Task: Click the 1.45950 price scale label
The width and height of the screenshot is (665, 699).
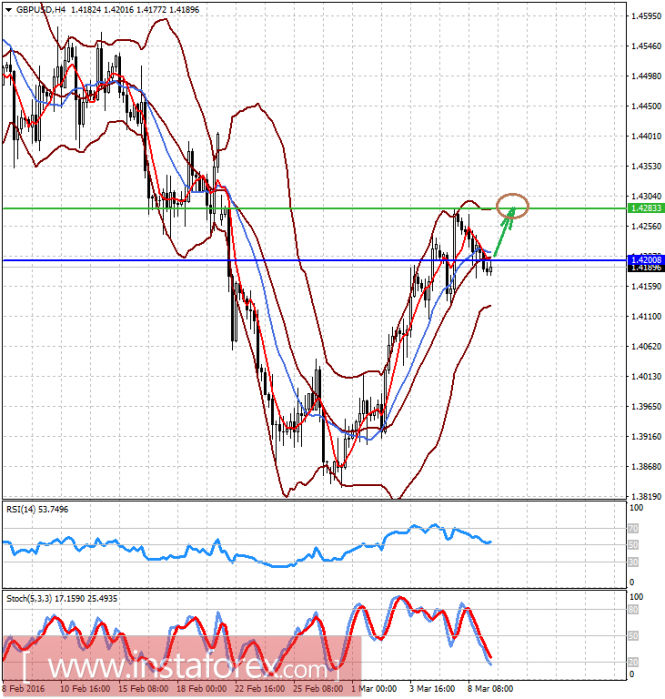Action: coord(646,16)
